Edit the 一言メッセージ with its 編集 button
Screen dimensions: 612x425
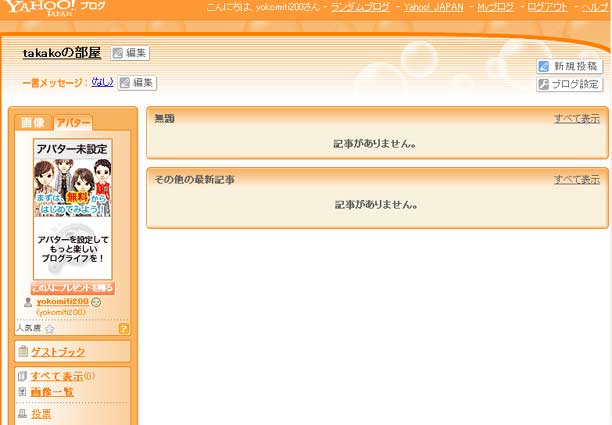coord(137,83)
